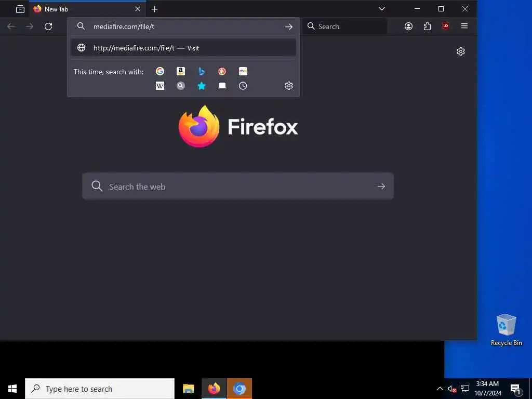This screenshot has width=532, height=399.
Task: Open the Windows Start menu
Action: (x=12, y=389)
